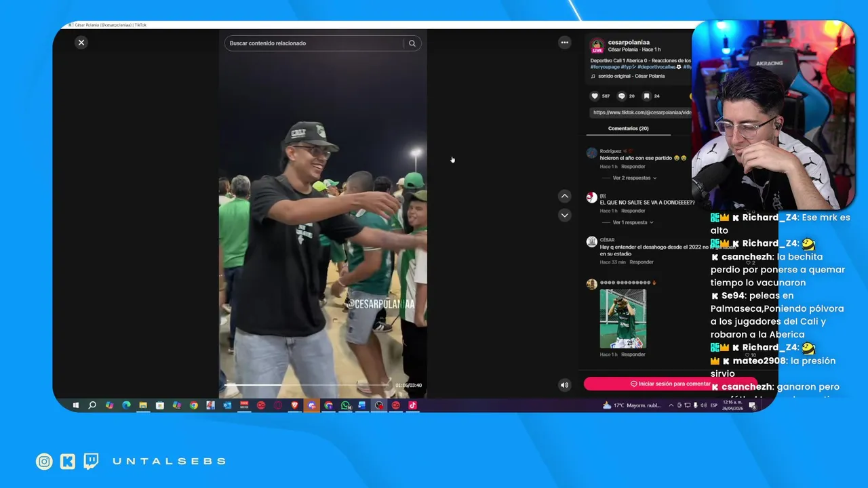The width and height of the screenshot is (868, 488).
Task: Pause the playing TikTok video
Action: [323, 213]
